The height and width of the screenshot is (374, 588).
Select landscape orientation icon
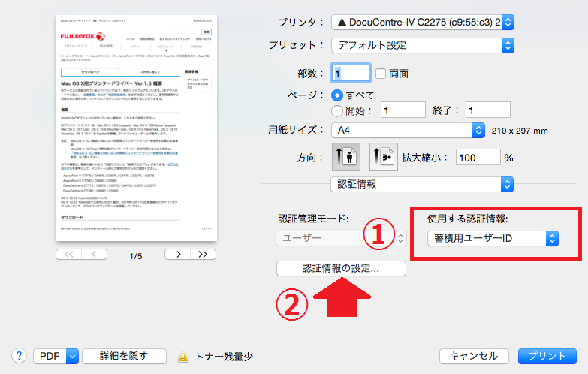(x=380, y=158)
